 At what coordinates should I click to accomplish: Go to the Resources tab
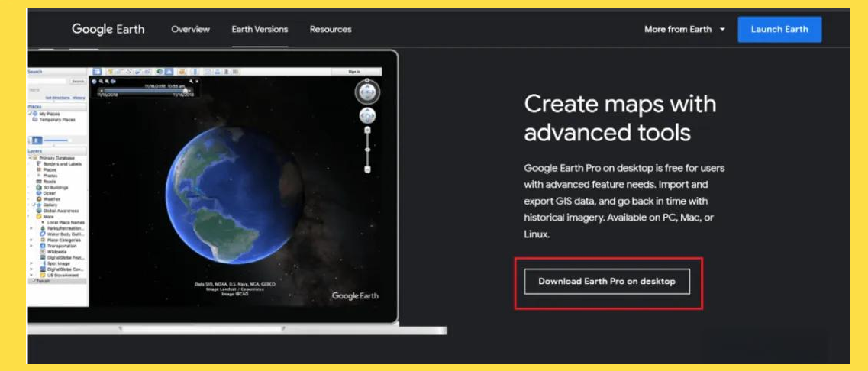point(331,29)
